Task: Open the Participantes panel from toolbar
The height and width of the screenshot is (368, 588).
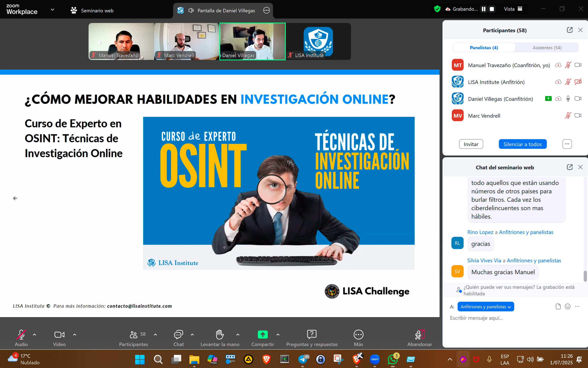Action: pyautogui.click(x=133, y=338)
